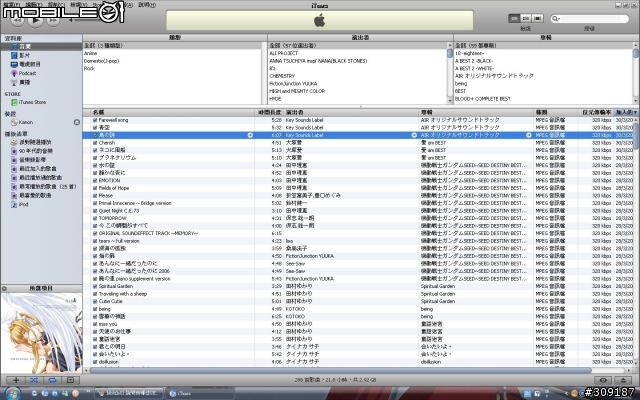Open the 影片 movies library
The width and height of the screenshot is (640, 400).
click(24, 55)
